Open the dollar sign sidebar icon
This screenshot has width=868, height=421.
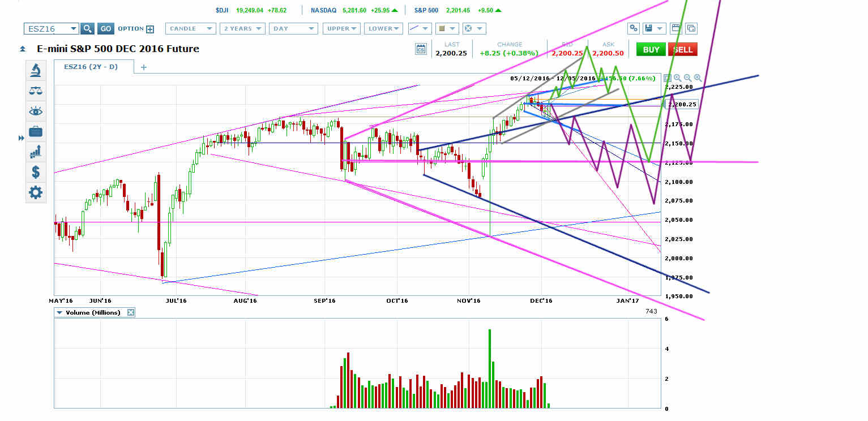tap(36, 172)
